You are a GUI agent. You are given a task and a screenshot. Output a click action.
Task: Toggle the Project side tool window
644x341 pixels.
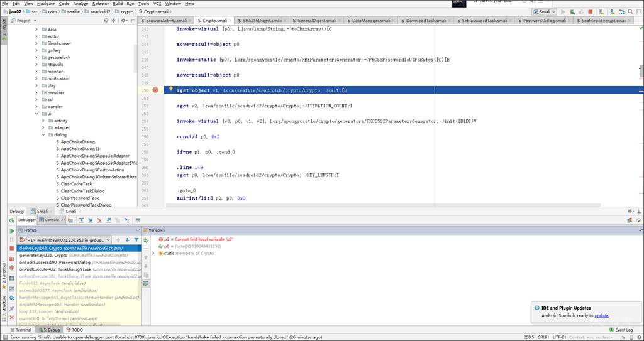3,29
